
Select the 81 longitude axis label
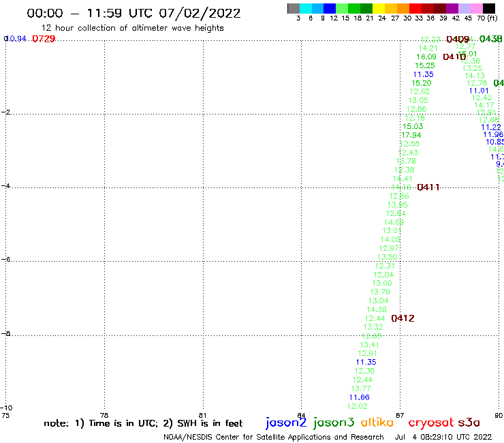pyautogui.click(x=202, y=415)
